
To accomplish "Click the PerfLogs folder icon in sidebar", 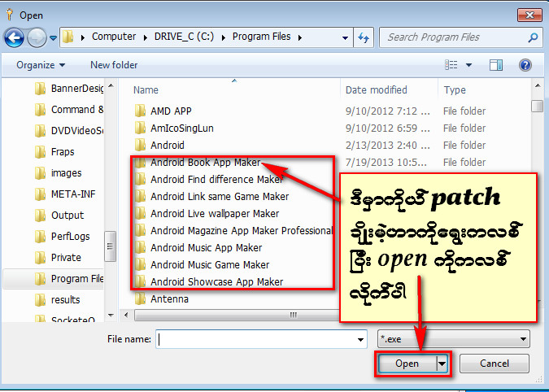I will pyautogui.click(x=40, y=236).
